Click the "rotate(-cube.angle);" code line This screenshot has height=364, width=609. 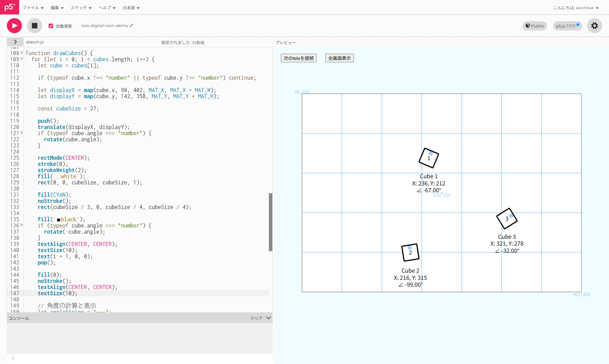click(x=74, y=232)
